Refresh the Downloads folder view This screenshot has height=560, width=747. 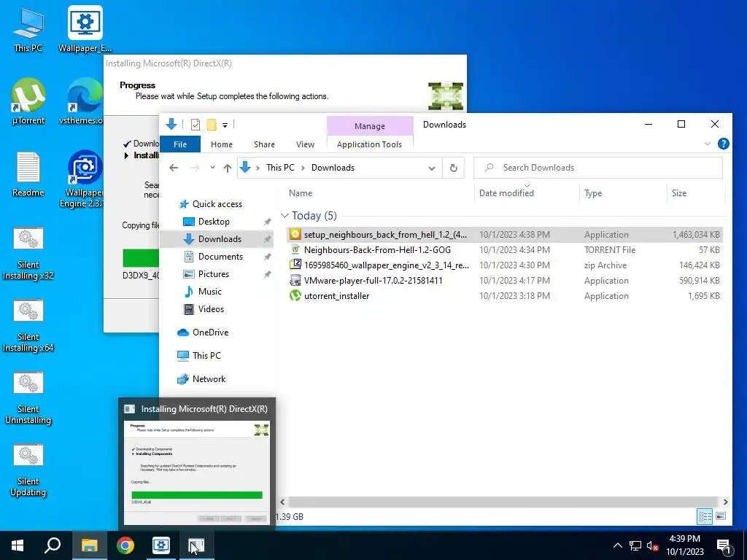454,168
